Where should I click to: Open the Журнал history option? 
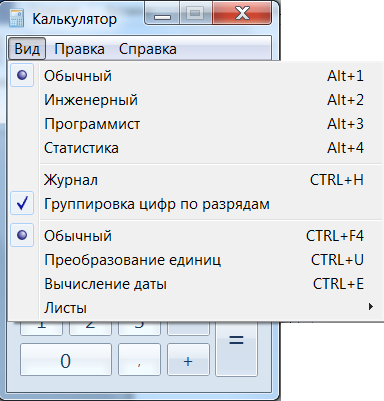click(x=195, y=180)
